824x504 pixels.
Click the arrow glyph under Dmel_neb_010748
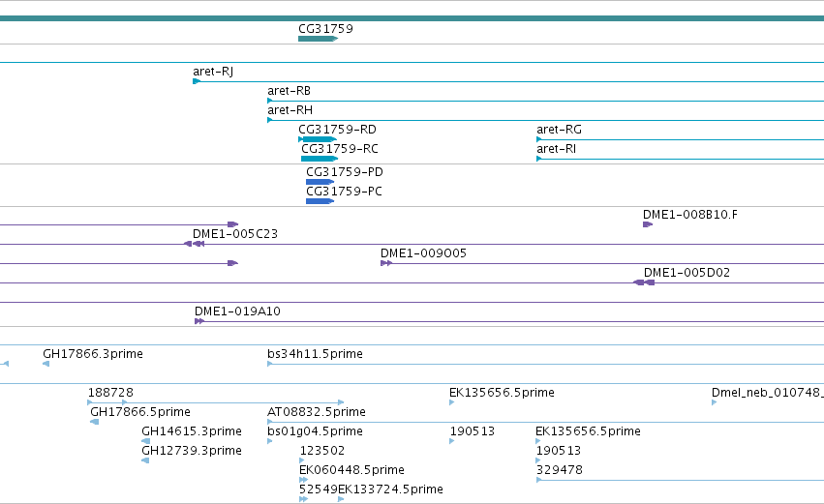pyautogui.click(x=715, y=402)
